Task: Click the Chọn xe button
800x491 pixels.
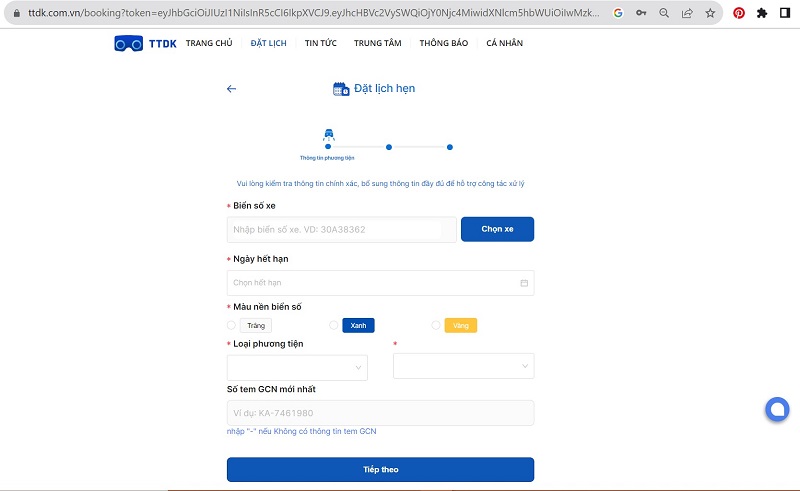Action: (497, 229)
